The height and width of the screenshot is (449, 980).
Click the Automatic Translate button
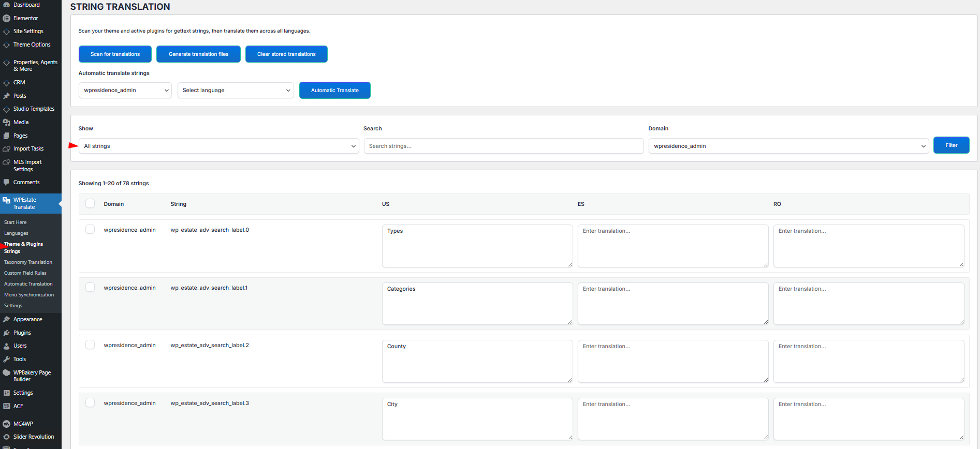[x=334, y=91]
